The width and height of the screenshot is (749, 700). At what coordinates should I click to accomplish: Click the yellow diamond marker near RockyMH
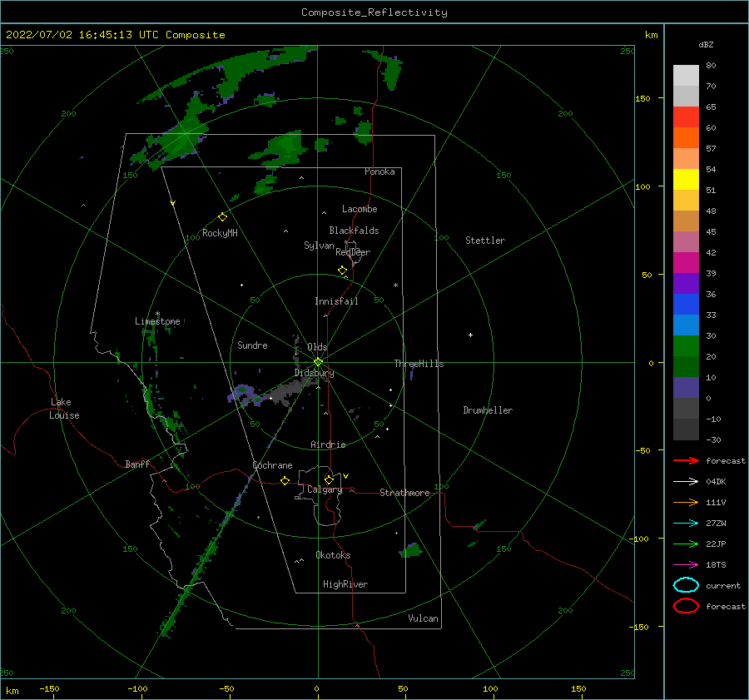coord(222,217)
